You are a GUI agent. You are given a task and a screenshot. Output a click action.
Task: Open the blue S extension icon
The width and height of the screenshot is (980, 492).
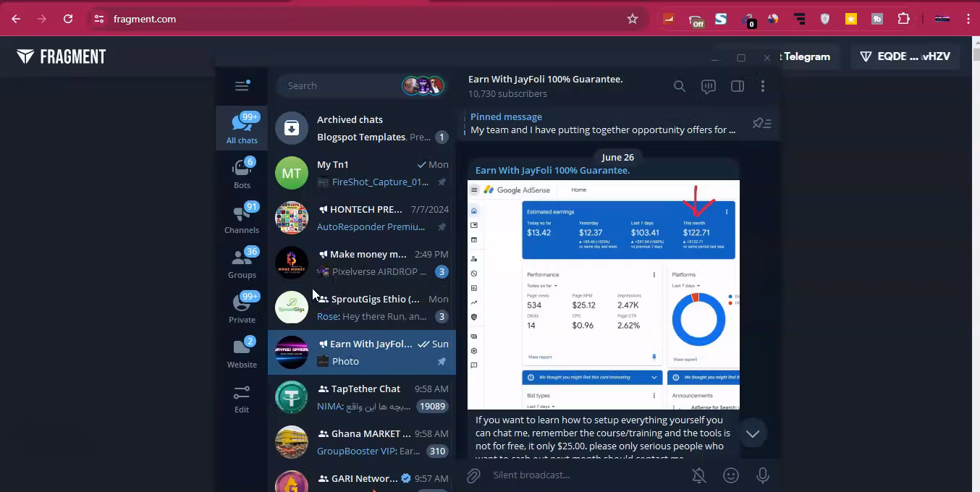[x=721, y=20]
